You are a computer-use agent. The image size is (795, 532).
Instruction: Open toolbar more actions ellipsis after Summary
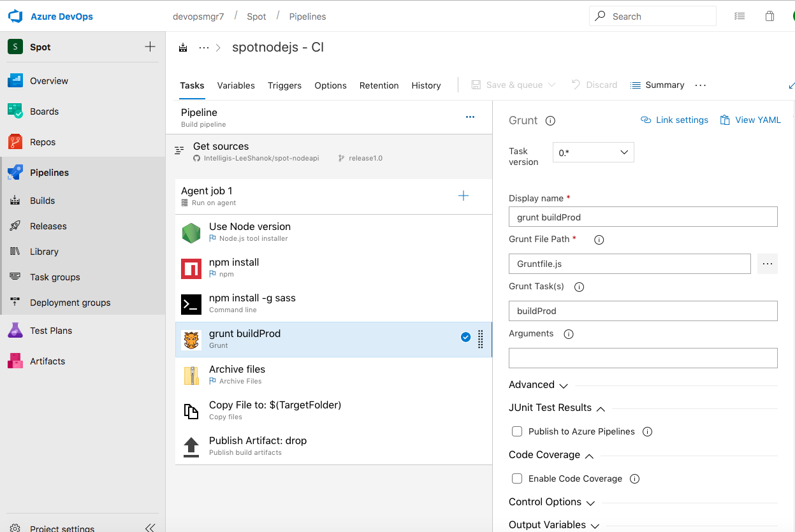pos(701,85)
